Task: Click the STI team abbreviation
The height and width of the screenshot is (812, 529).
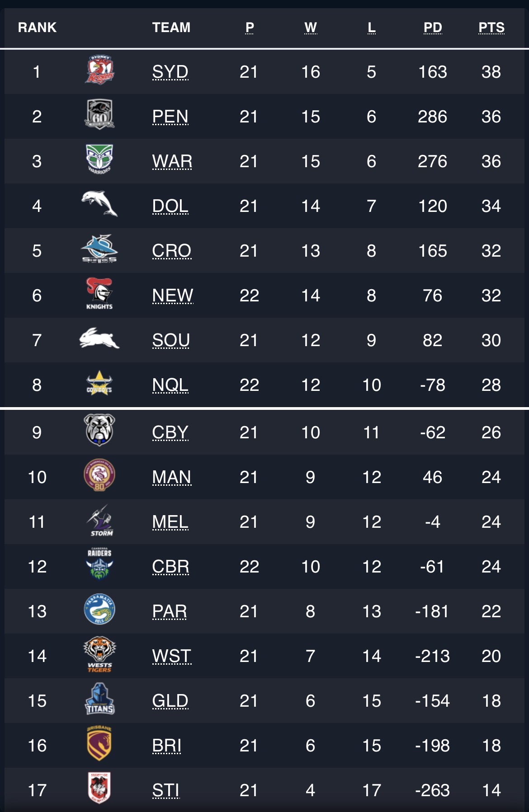Action: coord(166,790)
